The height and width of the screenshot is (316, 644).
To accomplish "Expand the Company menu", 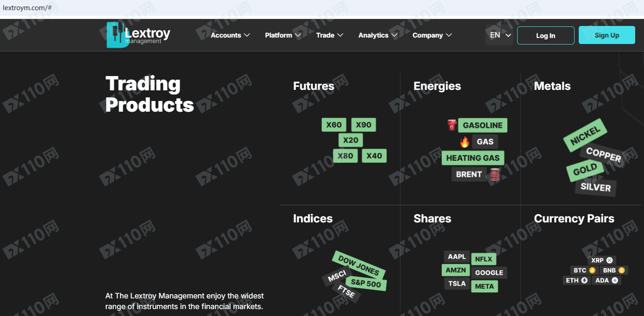I will point(432,35).
